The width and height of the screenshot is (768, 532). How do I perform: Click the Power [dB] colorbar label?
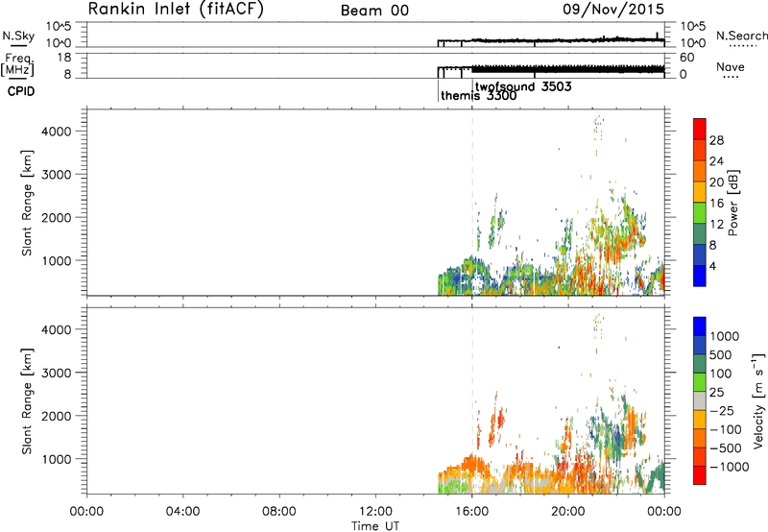[732, 203]
